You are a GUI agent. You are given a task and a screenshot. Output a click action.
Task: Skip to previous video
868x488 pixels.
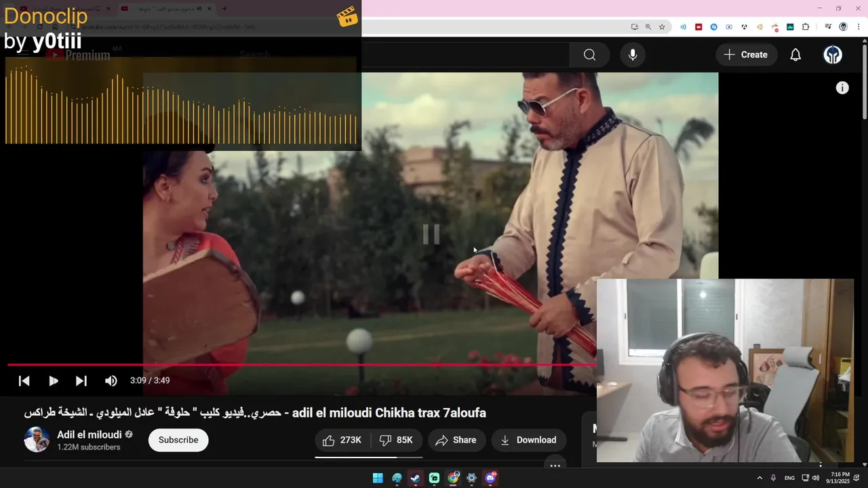(x=24, y=381)
